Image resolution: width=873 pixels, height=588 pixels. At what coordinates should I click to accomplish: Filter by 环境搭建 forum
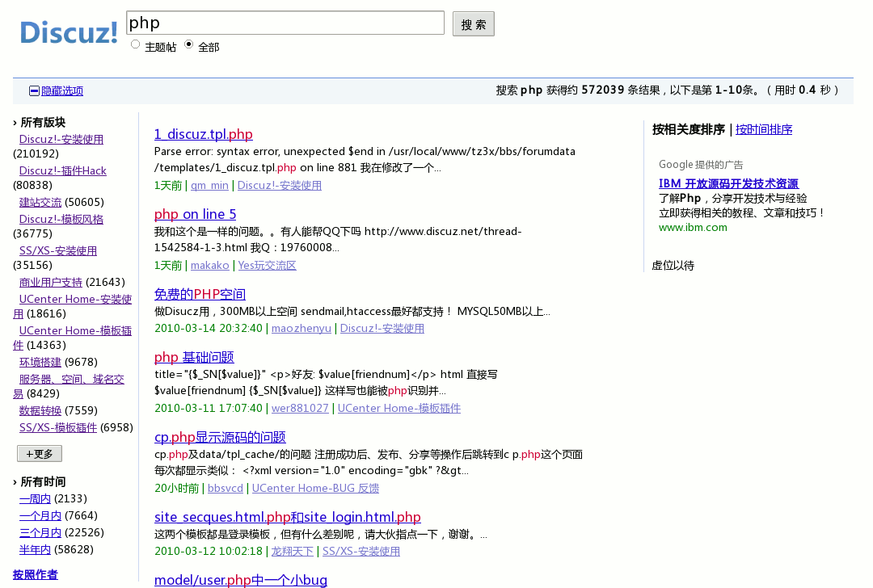[x=40, y=362]
